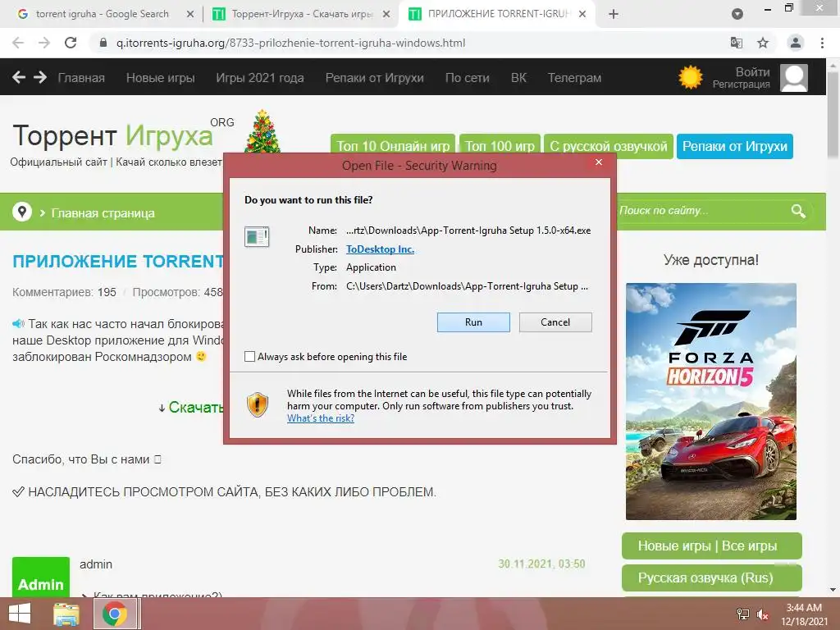840x630 pixels.
Task: Open a new browser tab
Action: click(x=614, y=14)
